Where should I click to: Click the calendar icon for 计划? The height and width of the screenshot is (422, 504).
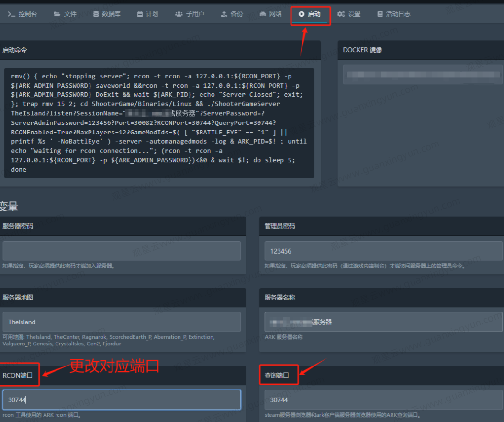click(140, 14)
